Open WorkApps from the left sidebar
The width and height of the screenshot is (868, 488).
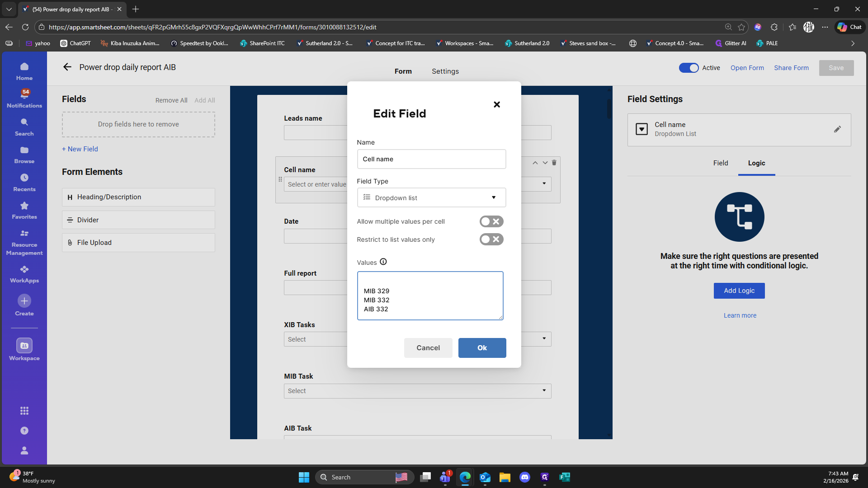(x=24, y=274)
